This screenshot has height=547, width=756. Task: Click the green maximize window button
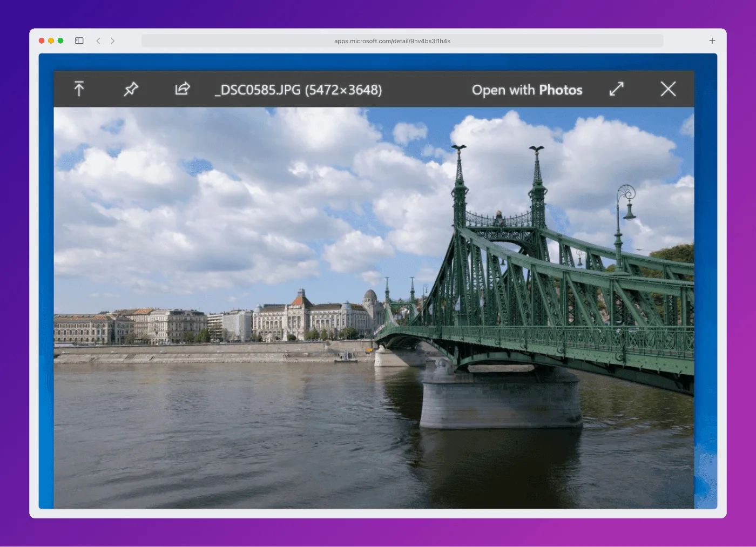point(60,40)
